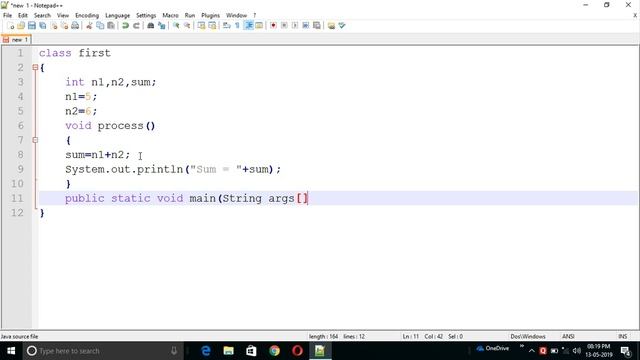Open the Replace toolbar icon
Image resolution: width=640 pixels, height=360 pixels.
(x=162, y=26)
